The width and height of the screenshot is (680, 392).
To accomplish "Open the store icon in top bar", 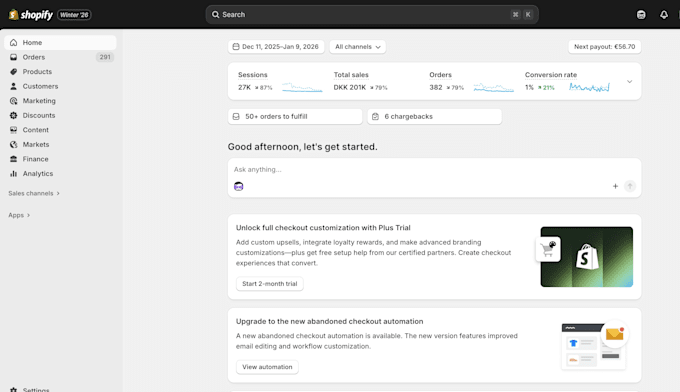I will 641,15.
